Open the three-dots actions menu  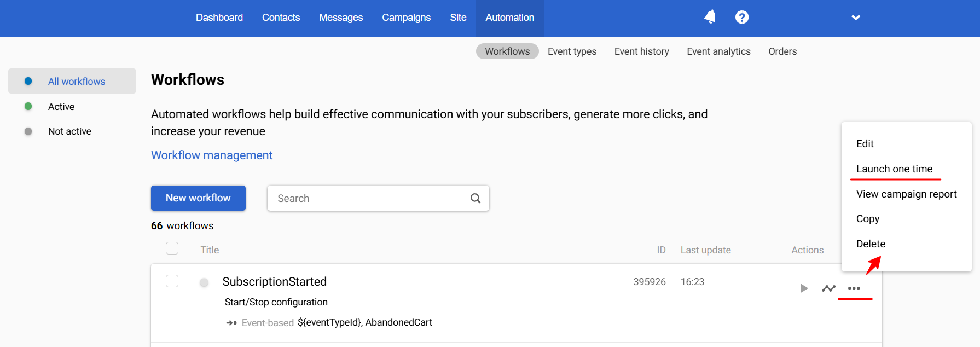(x=854, y=288)
